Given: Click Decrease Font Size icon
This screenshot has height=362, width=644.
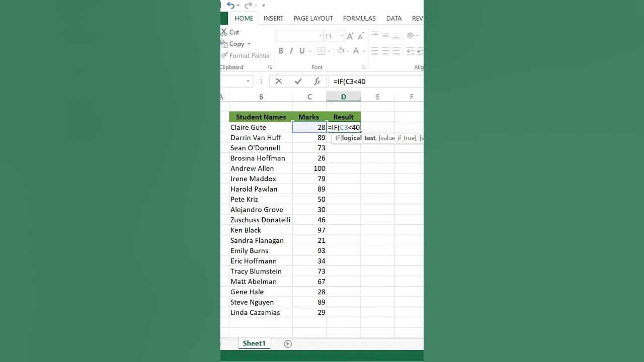Looking at the screenshot, I should coord(361,36).
